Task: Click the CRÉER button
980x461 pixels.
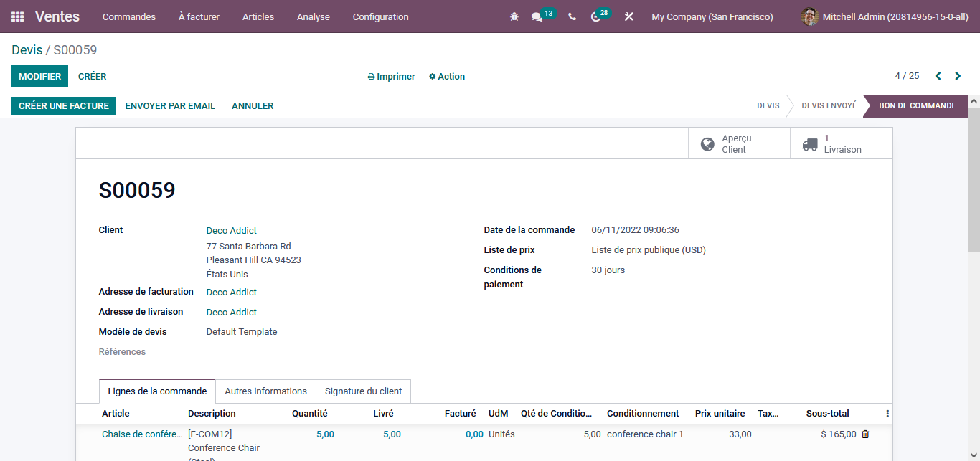Action: (x=93, y=77)
